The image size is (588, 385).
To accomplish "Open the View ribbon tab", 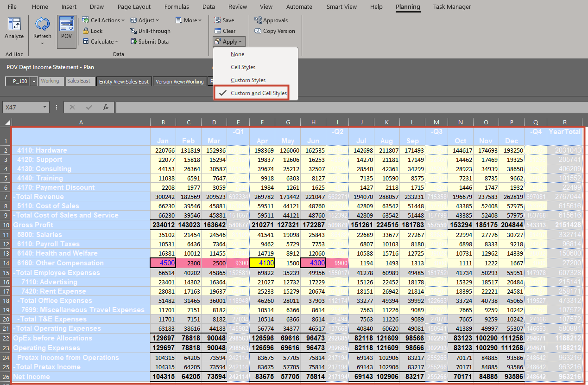I will pos(266,7).
